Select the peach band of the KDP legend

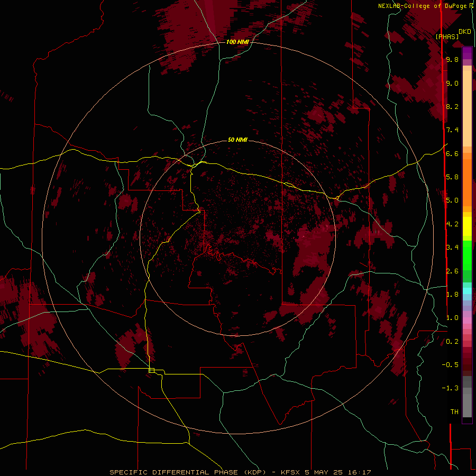pos(467,106)
